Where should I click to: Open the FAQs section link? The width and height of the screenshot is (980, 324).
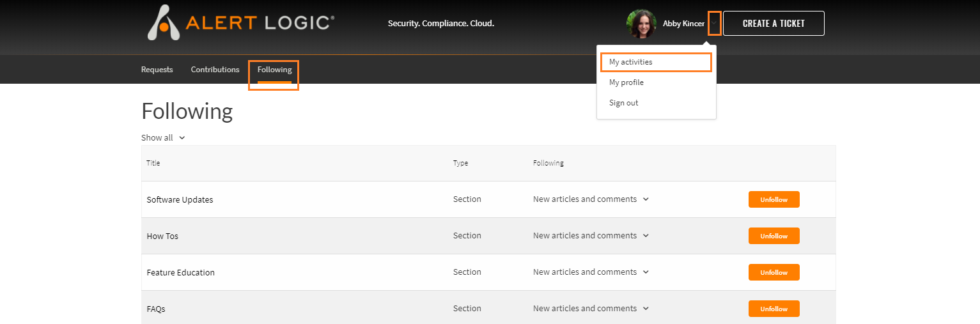[x=156, y=309]
